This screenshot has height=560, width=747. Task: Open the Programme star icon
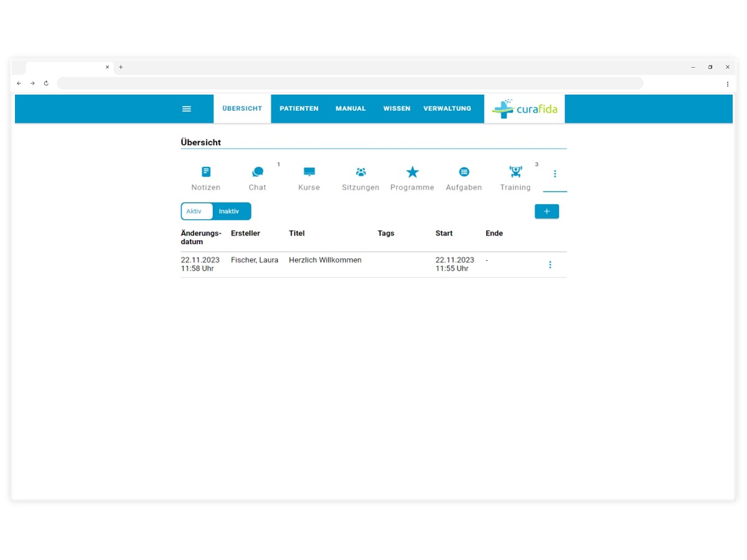(x=412, y=172)
